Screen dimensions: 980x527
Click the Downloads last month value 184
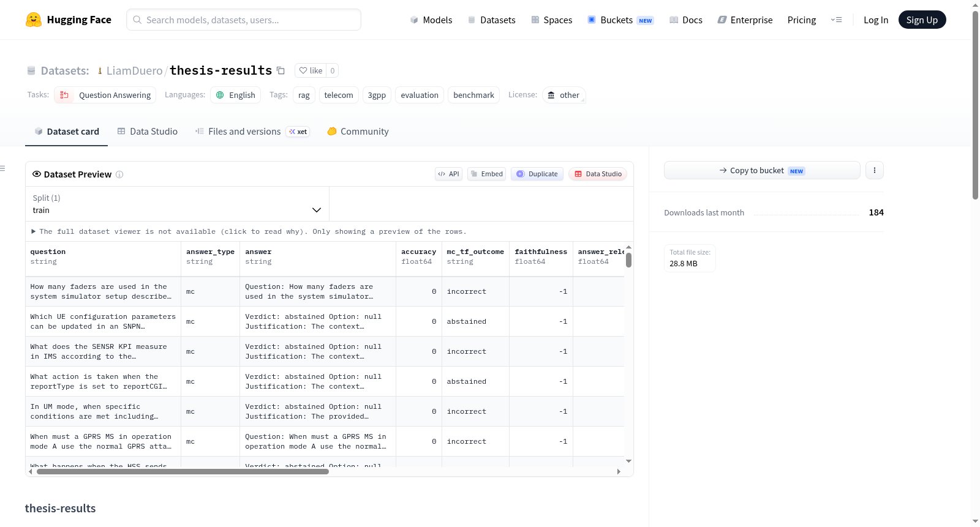876,212
